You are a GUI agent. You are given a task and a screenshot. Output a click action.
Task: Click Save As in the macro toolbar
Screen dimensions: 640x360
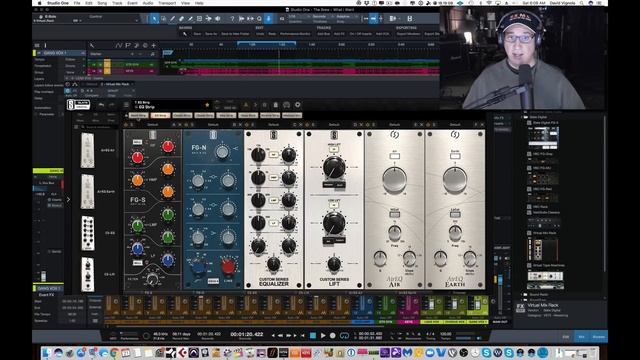pos(211,34)
